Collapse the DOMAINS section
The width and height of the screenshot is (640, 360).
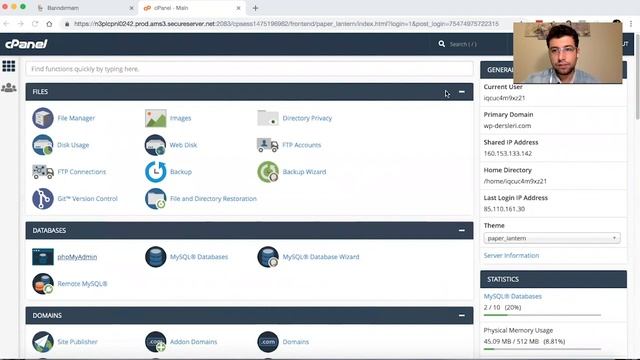[462, 316]
